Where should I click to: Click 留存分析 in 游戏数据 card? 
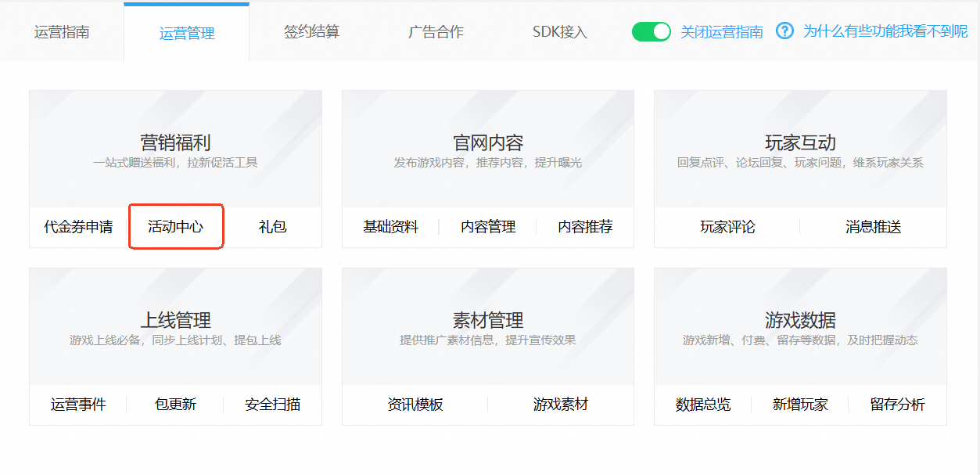click(x=897, y=405)
